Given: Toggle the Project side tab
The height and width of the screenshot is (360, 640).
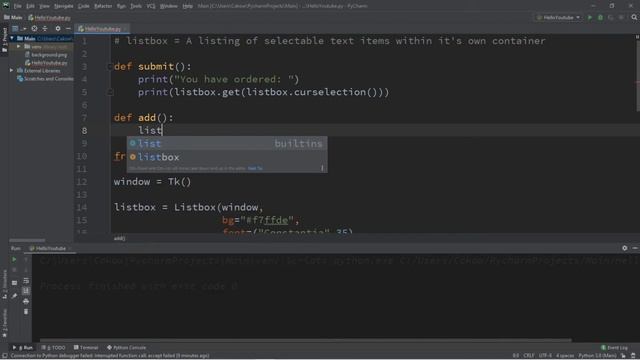Looking at the screenshot, I should coord(4,40).
